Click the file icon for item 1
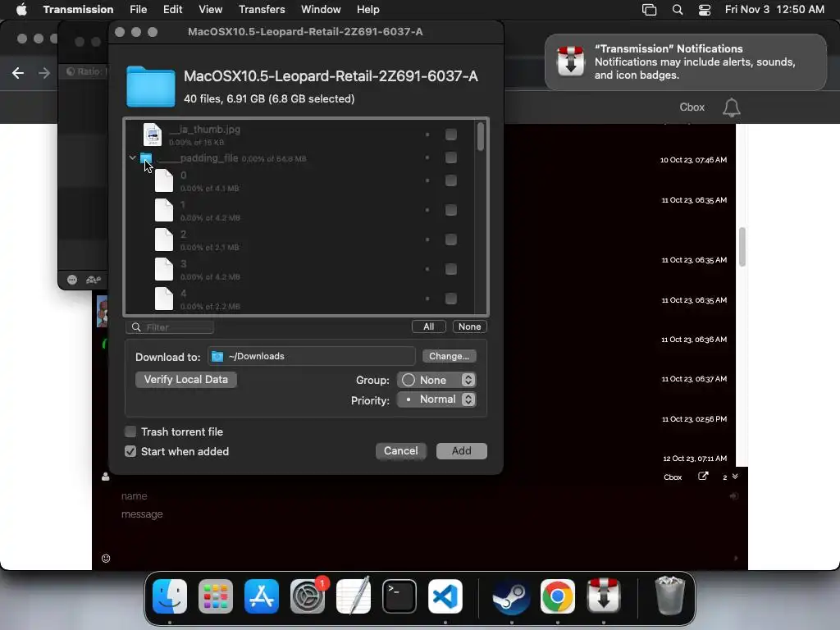The image size is (840, 630). tap(164, 210)
